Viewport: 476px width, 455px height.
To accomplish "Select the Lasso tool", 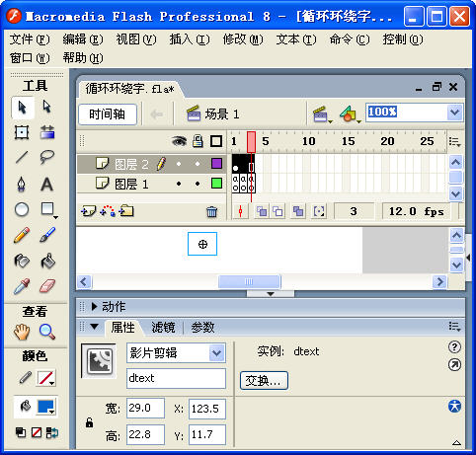I will [x=47, y=157].
